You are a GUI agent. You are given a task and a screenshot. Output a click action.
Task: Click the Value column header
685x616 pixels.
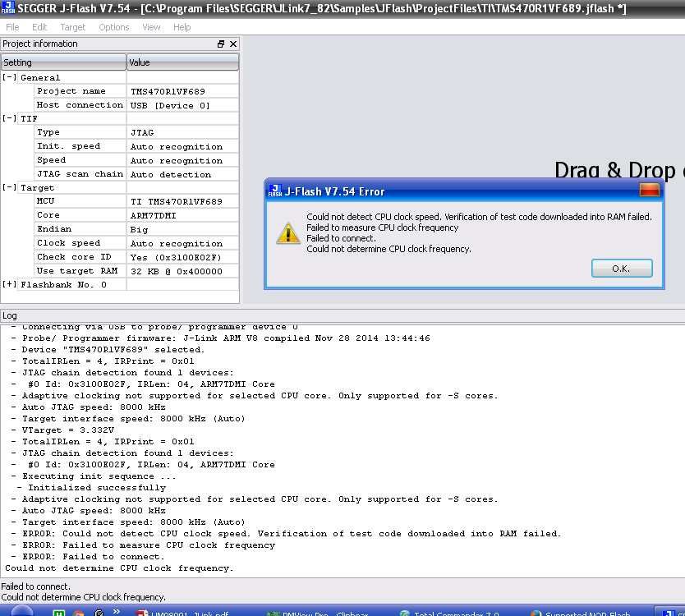[182, 62]
